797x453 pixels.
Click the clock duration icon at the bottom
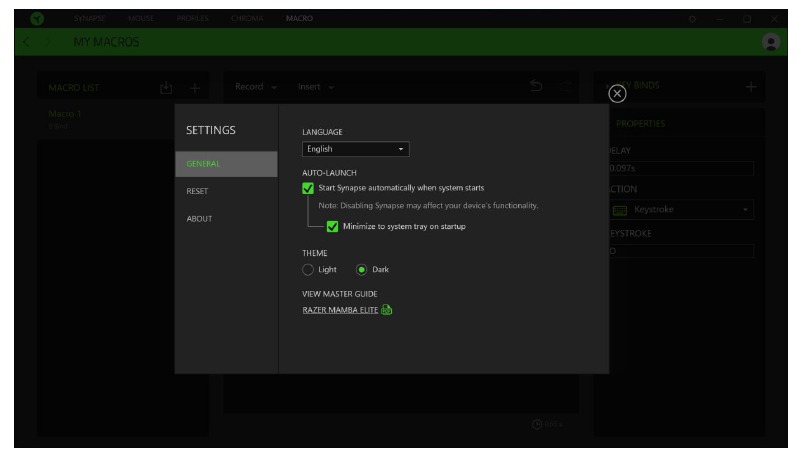[537, 424]
